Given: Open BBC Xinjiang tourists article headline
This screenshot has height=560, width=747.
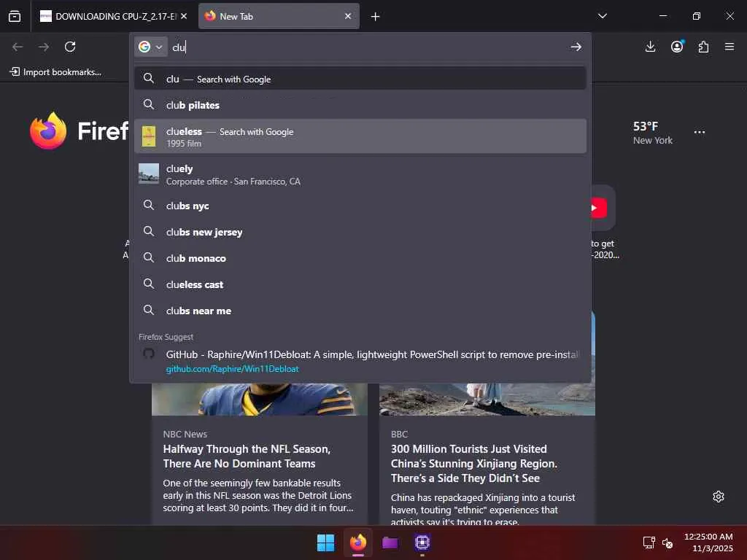Looking at the screenshot, I should pyautogui.click(x=473, y=463).
